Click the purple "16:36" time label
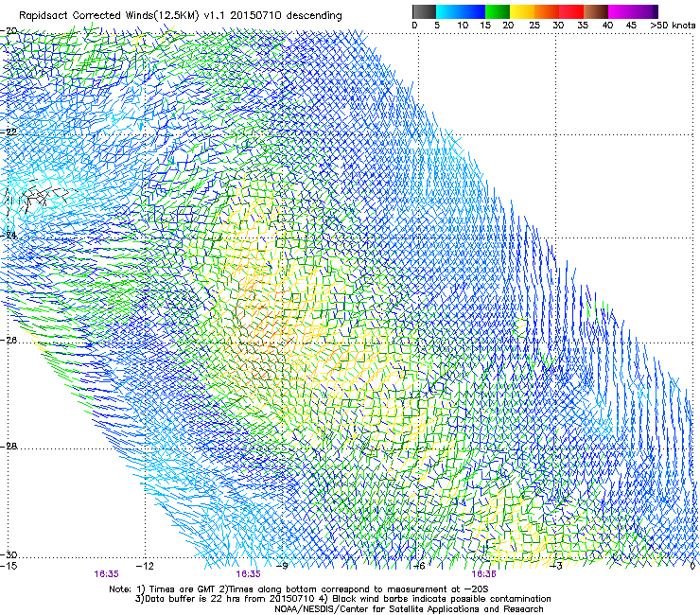 click(x=484, y=574)
